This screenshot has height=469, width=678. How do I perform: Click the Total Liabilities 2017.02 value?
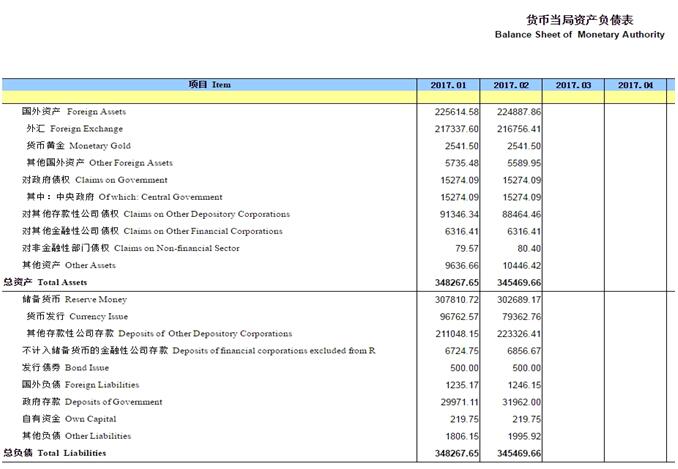point(517,454)
